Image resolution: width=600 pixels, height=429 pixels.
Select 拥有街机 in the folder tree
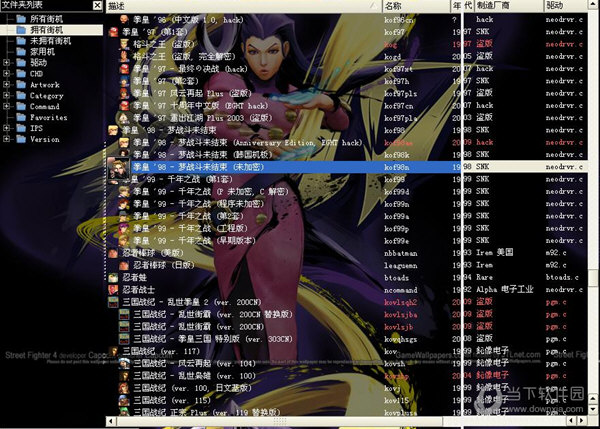click(x=46, y=30)
